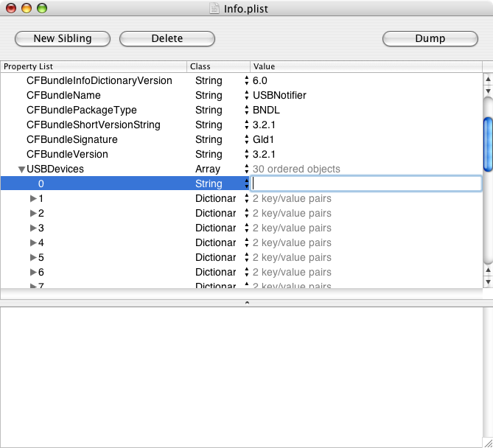Viewport: 493px width, 448px height.
Task: Click the blue vertical scrollbar thumb
Action: pos(488,144)
